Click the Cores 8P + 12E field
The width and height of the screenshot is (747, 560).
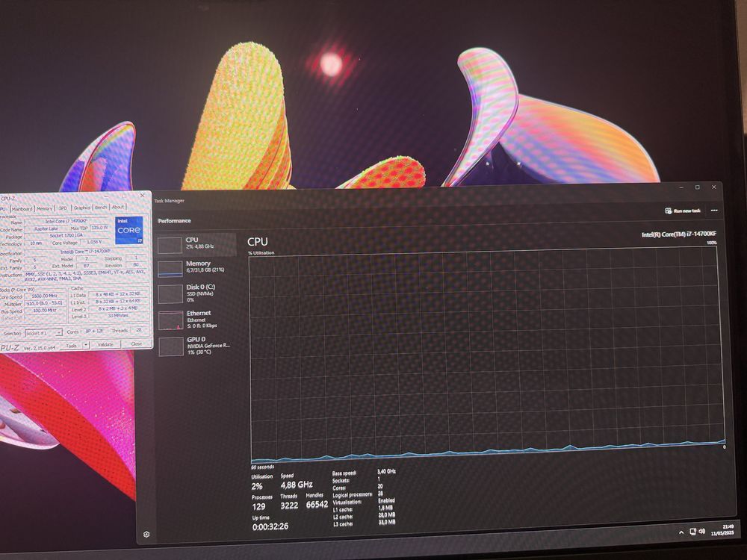click(x=93, y=331)
